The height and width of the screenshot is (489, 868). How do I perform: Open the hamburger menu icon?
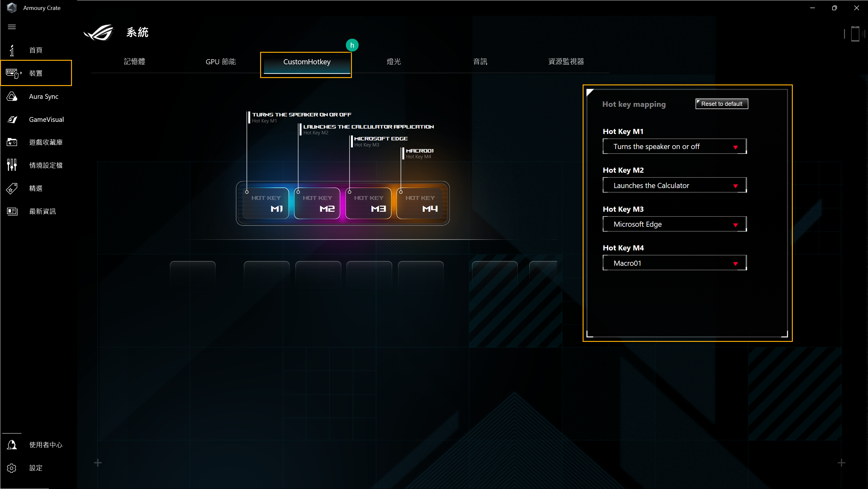point(12,27)
